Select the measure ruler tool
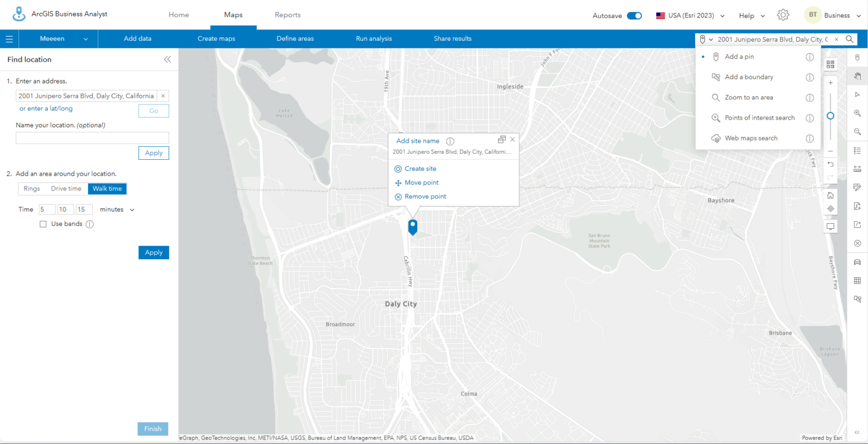The width and height of the screenshot is (868, 444). [x=857, y=169]
